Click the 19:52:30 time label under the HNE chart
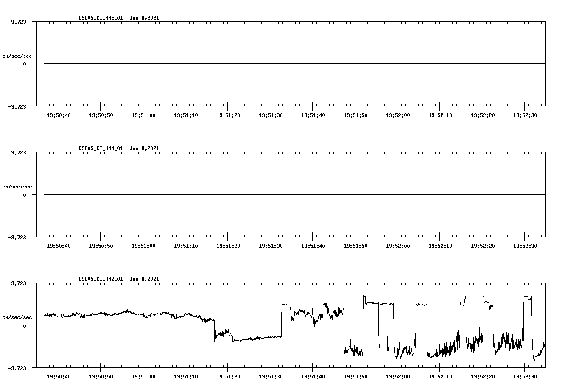Image resolution: width=576 pixels, height=392 pixels. click(x=525, y=115)
